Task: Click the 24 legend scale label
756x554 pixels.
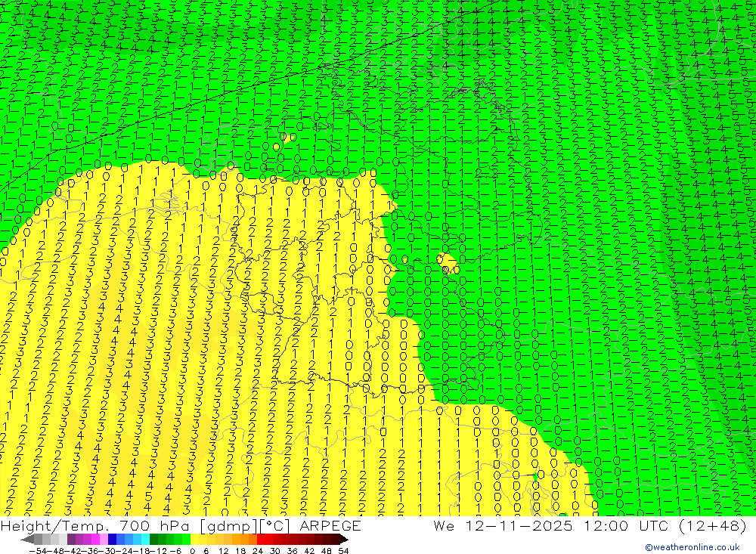Action: (x=258, y=551)
